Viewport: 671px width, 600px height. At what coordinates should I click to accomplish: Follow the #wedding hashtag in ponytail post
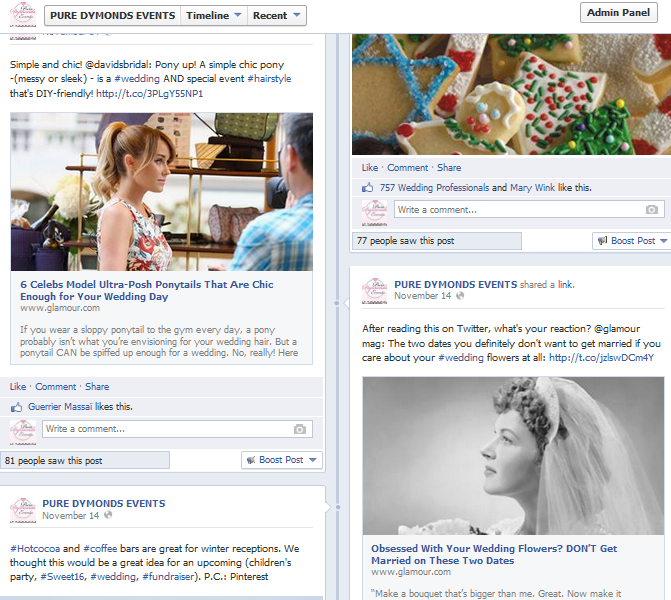click(137, 79)
